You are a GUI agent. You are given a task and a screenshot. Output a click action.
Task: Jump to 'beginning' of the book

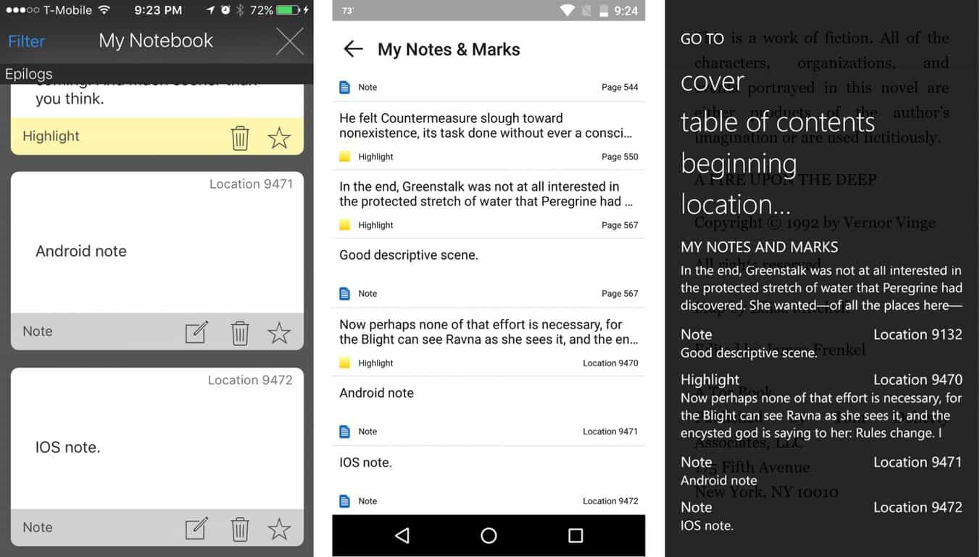(738, 164)
